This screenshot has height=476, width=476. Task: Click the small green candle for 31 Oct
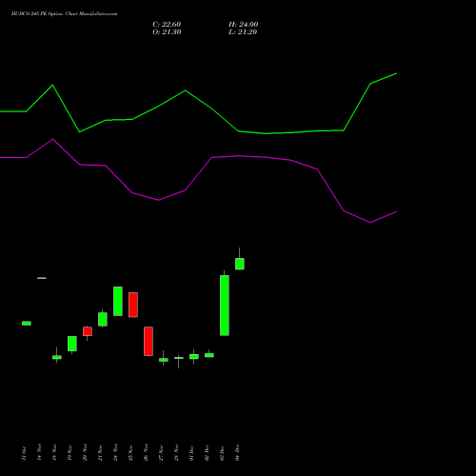point(27,324)
